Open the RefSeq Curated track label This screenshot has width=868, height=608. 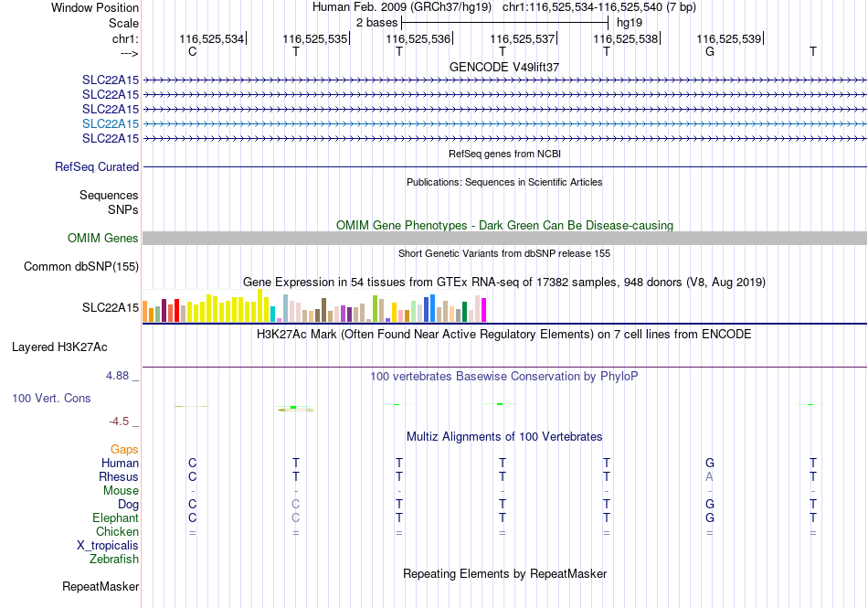click(x=96, y=166)
